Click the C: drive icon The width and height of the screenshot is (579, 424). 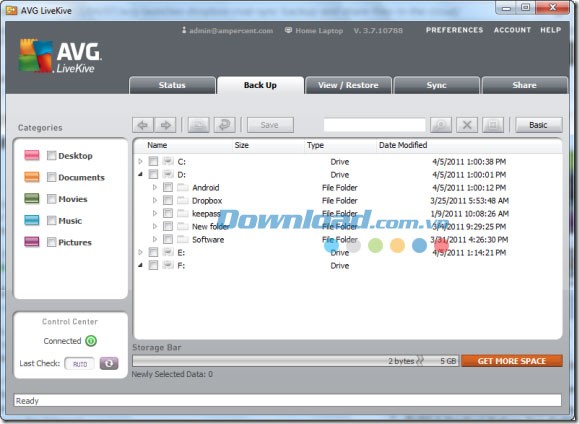click(168, 161)
